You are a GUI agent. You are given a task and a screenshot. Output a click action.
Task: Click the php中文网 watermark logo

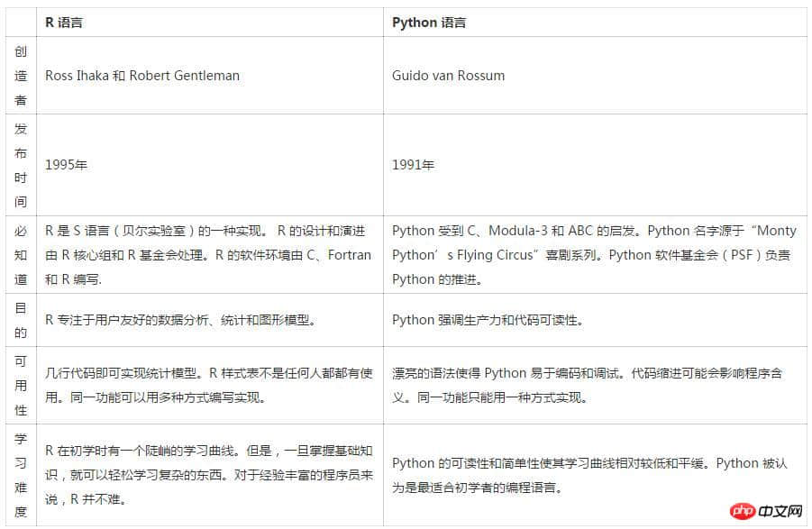(x=766, y=511)
